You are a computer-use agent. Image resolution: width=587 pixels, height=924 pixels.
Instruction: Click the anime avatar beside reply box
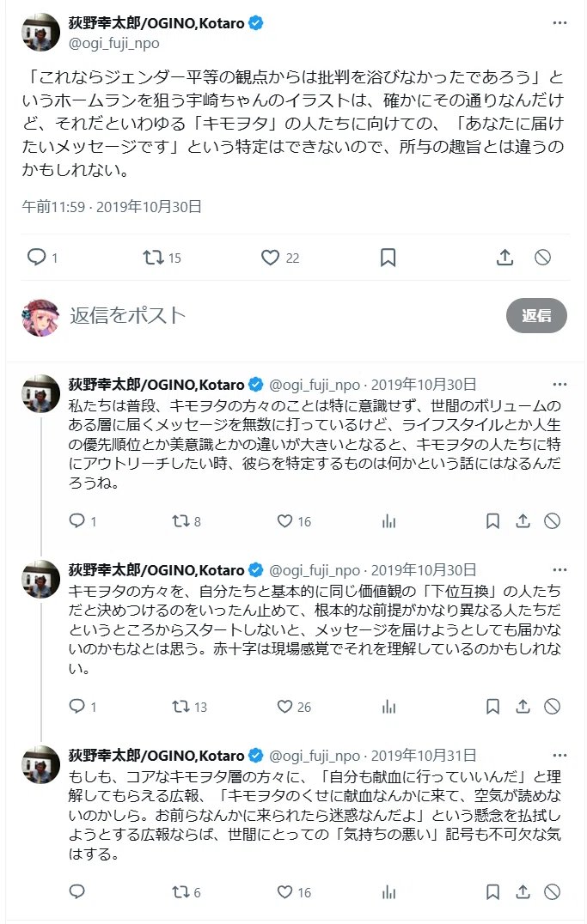point(40,317)
